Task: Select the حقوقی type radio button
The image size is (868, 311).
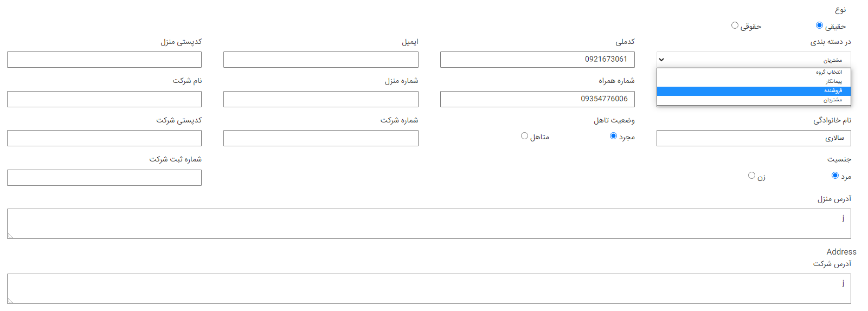Action: point(735,25)
